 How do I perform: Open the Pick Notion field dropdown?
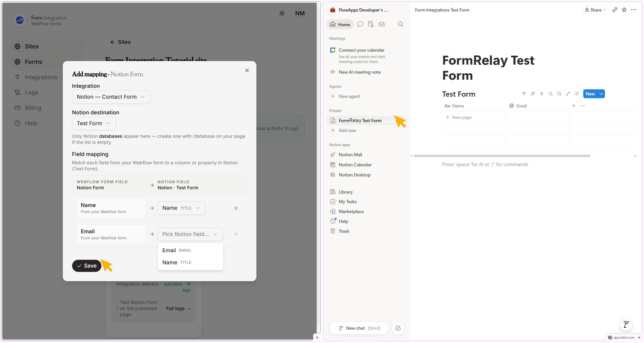coord(190,234)
